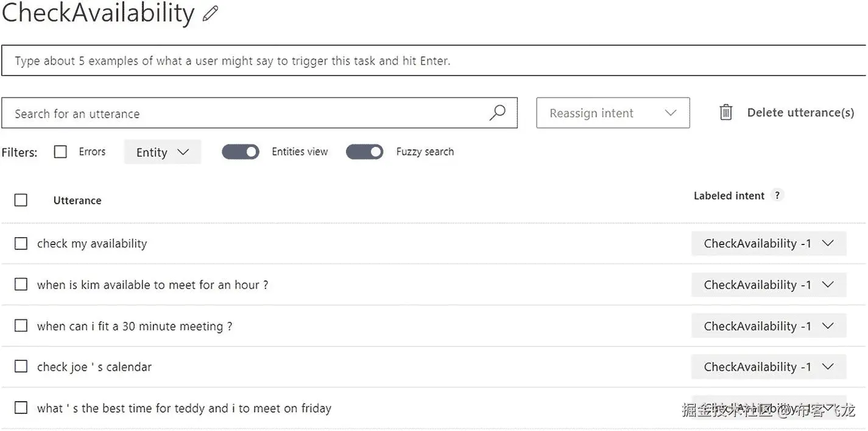Select all utterances with header checkbox
Viewport: 868px width, 431px height.
coord(21,200)
